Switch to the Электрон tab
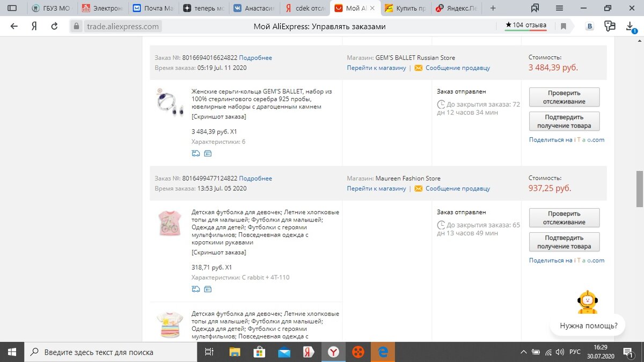The height and width of the screenshot is (362, 644). tap(103, 8)
